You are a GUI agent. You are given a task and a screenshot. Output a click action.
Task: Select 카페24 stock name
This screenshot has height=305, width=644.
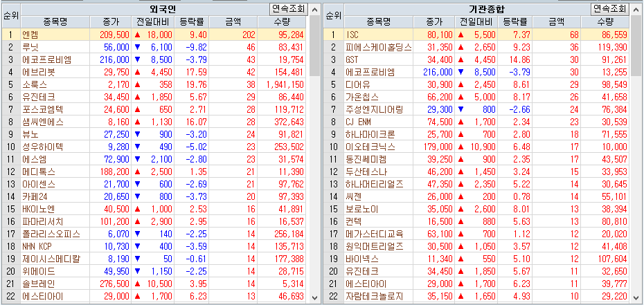(x=36, y=197)
